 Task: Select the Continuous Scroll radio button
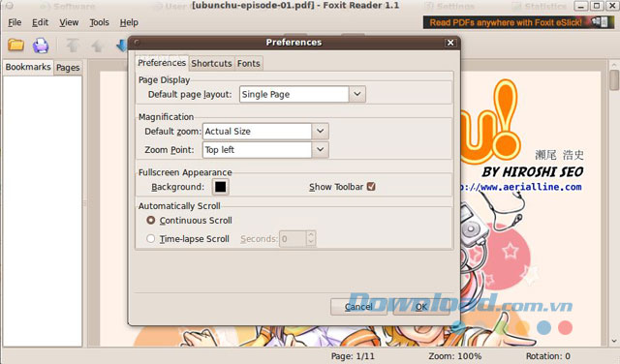[151, 220]
